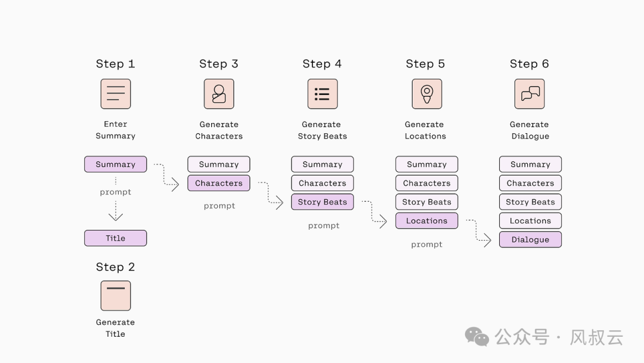
Task: Click the Story Beats list icon
Action: [322, 94]
